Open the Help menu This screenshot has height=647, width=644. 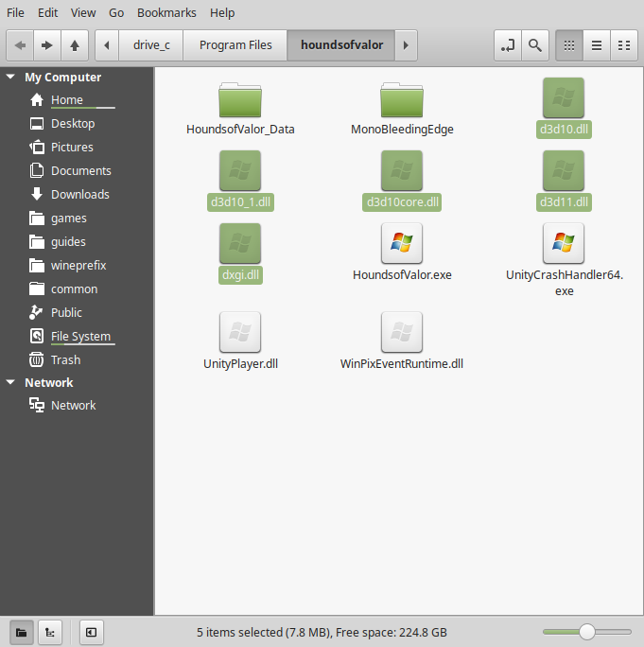click(x=222, y=13)
